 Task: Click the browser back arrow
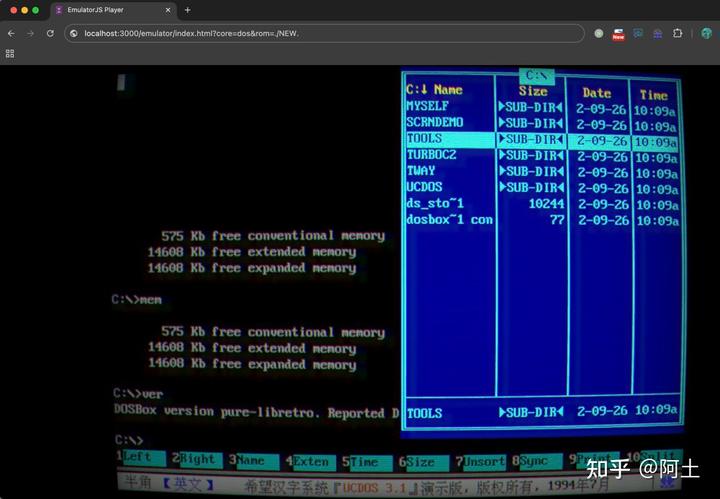tap(11, 33)
